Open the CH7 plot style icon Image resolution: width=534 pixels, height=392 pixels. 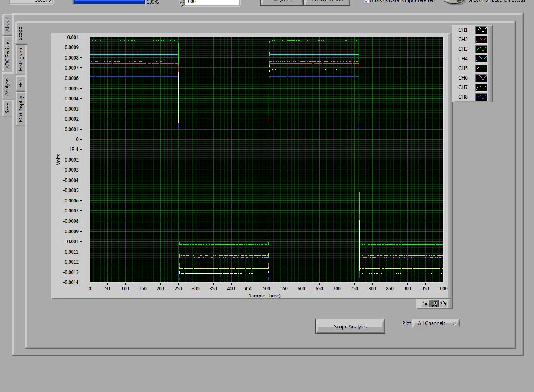(481, 87)
